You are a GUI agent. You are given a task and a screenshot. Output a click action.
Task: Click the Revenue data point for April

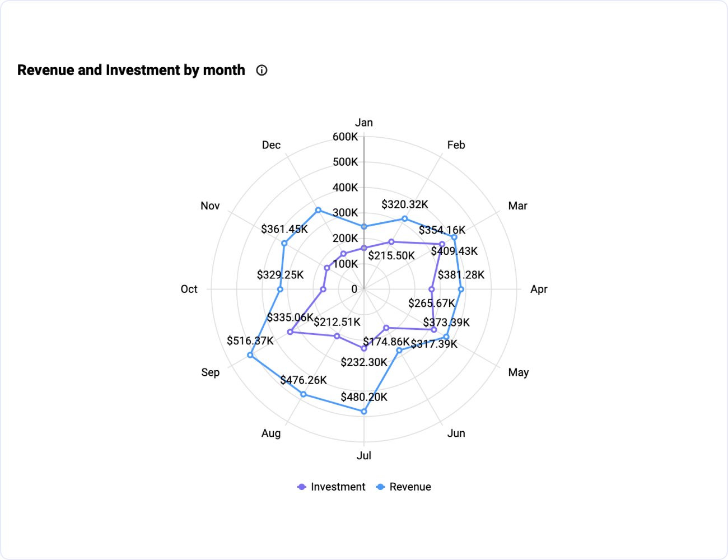(461, 290)
